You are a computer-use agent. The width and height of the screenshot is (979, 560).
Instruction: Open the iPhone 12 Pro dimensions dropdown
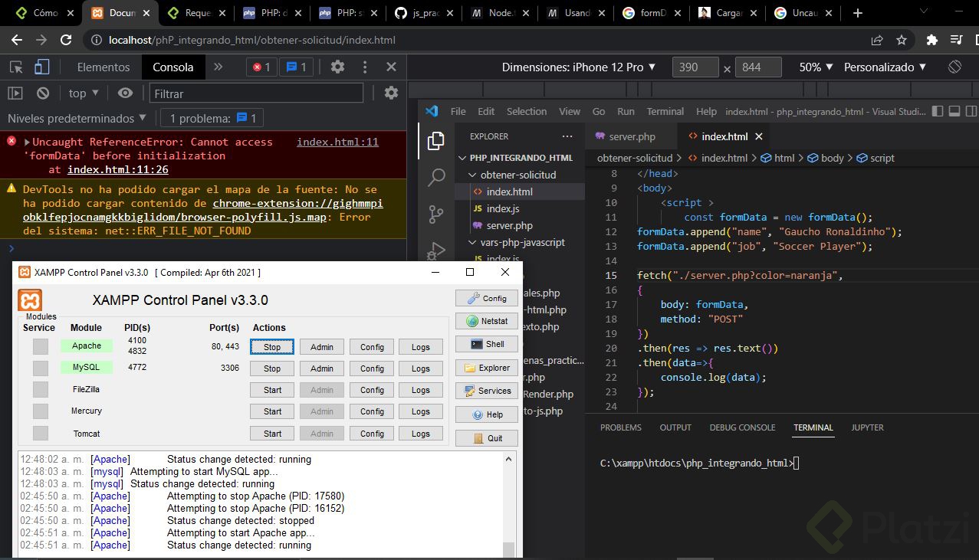click(579, 67)
